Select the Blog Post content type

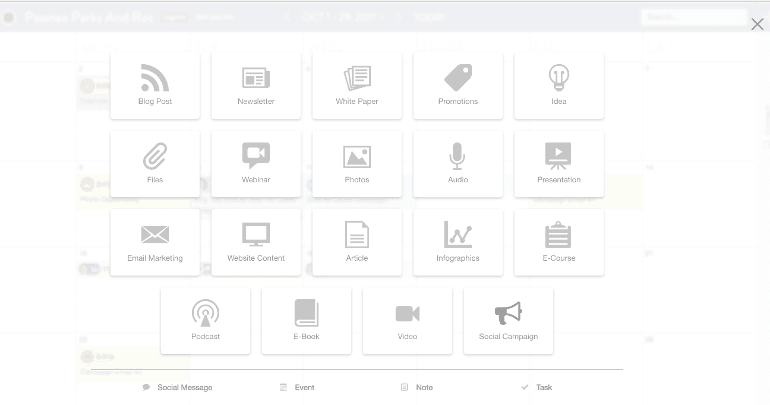[x=155, y=85]
